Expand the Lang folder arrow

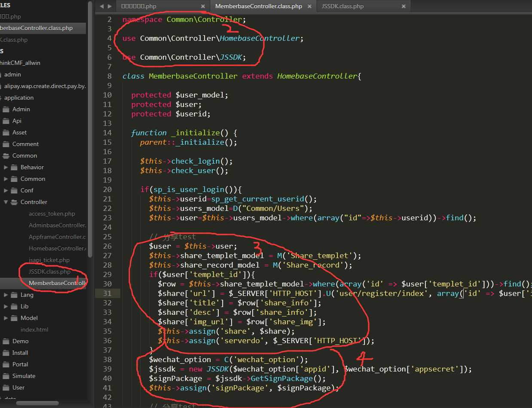[x=6, y=295]
